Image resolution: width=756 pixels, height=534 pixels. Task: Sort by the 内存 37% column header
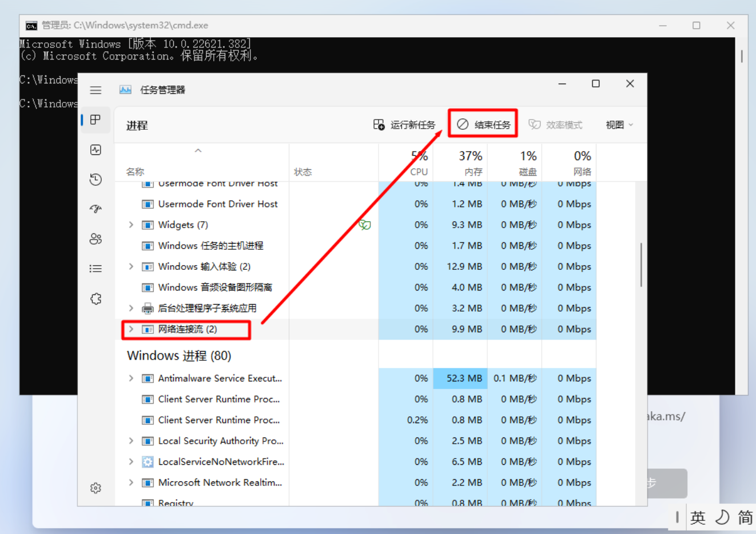click(460, 162)
